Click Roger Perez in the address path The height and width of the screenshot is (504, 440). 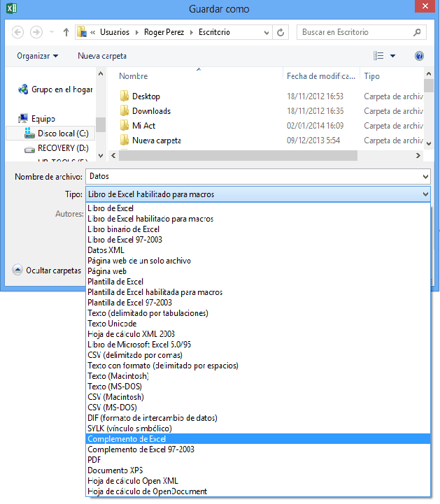(x=164, y=32)
